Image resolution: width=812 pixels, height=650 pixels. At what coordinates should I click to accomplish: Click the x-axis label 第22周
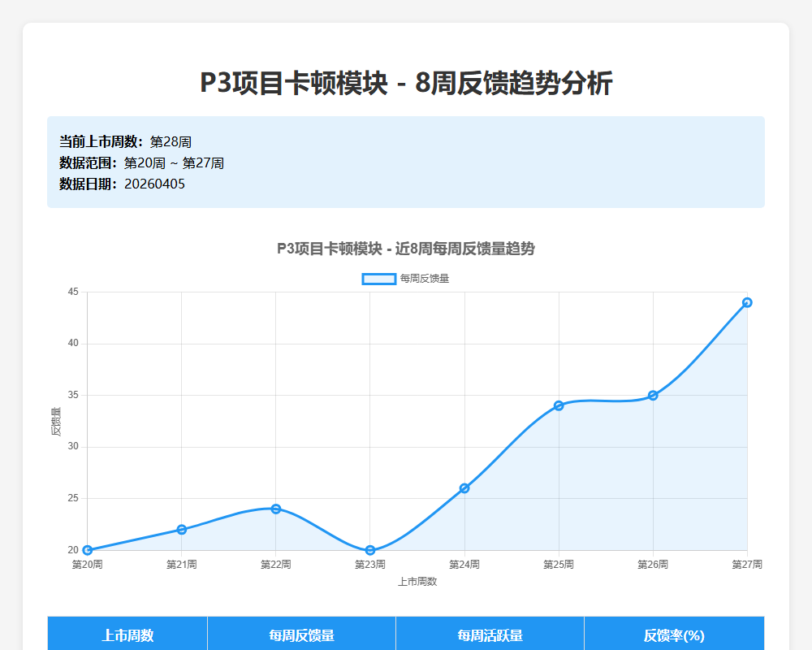point(276,565)
